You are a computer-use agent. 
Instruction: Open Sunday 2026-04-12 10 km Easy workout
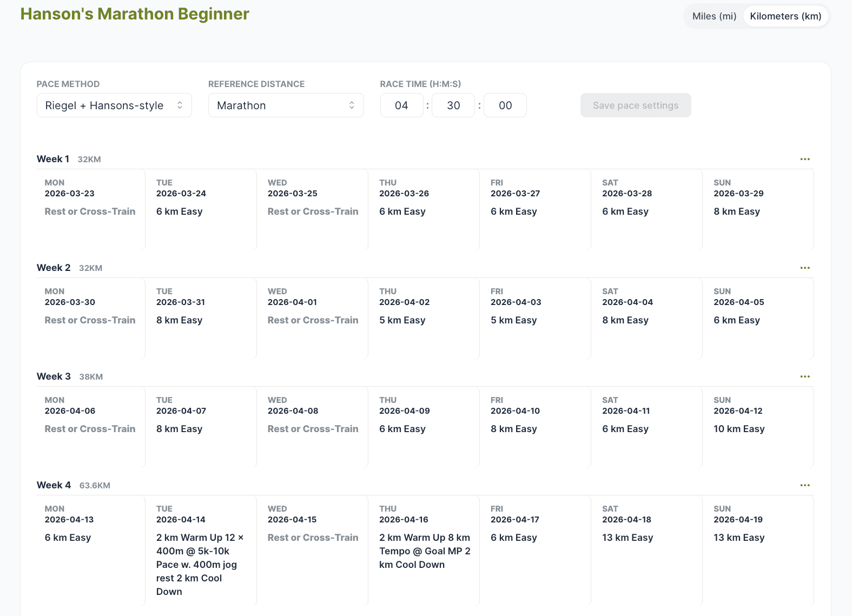759,427
